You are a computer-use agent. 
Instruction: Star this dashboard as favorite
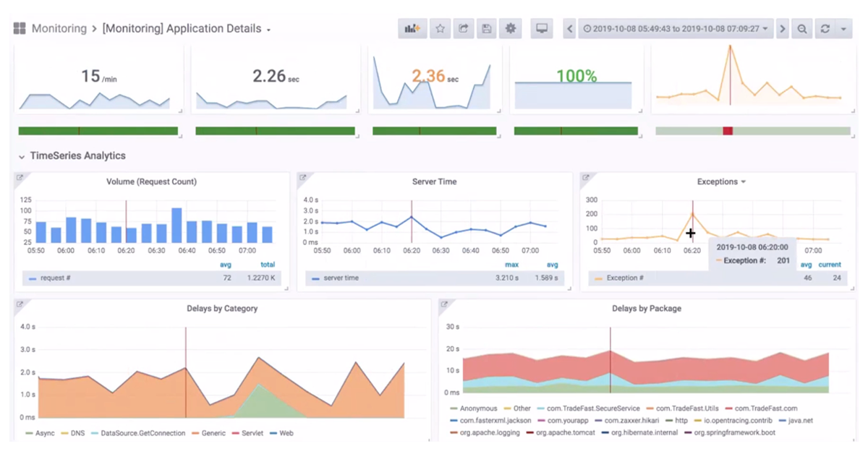pos(439,29)
